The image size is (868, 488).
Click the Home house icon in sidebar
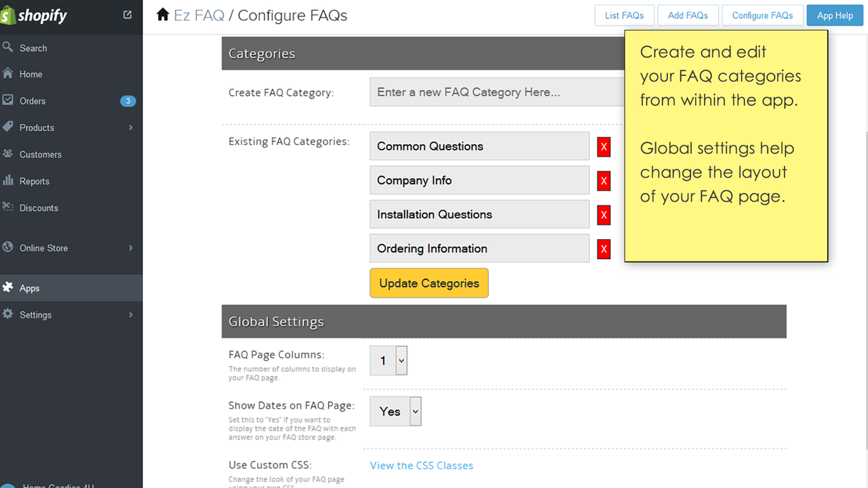7,73
